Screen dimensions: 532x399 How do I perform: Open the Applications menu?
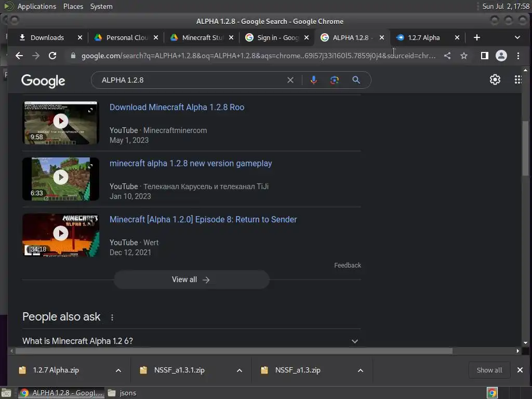pyautogui.click(x=37, y=6)
